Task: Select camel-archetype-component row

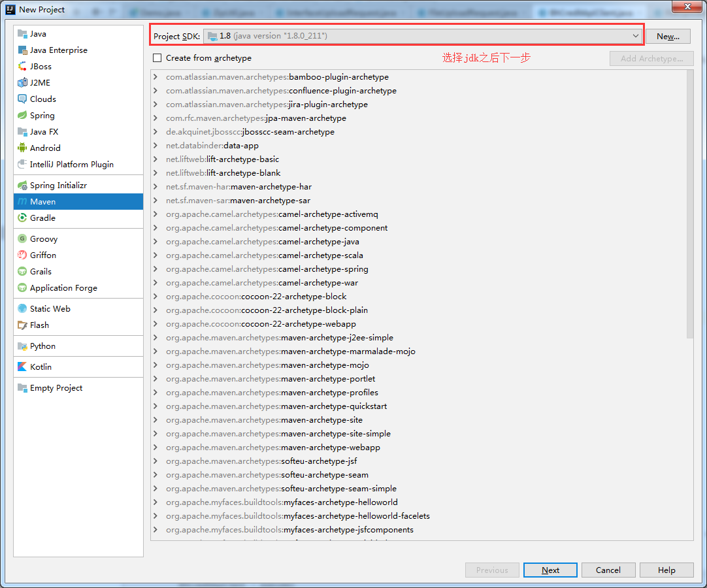Action: [x=419, y=228]
